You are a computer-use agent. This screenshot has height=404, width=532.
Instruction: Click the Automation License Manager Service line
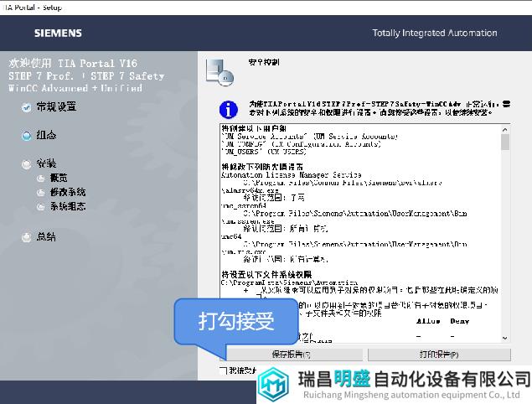point(291,175)
